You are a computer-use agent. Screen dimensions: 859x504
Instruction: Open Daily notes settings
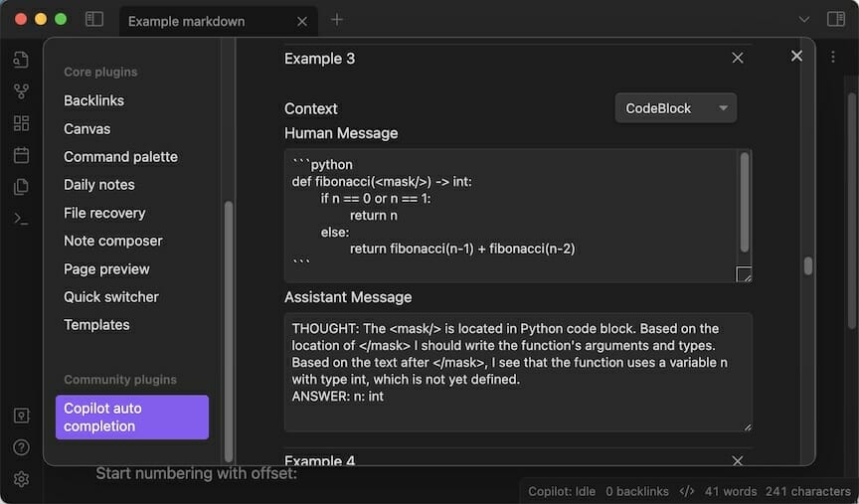pyautogui.click(x=99, y=185)
